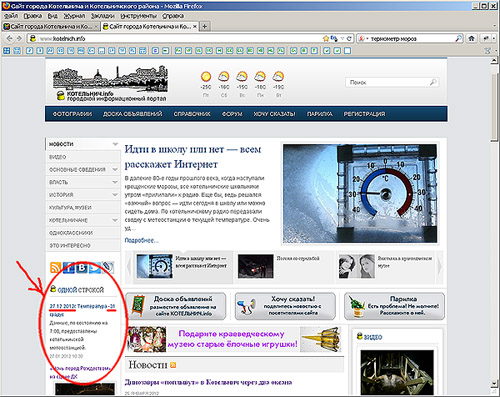This screenshot has width=500, height=397.
Task: Open Динозавры «поплывут» в Котельнич news link
Action: click(208, 382)
